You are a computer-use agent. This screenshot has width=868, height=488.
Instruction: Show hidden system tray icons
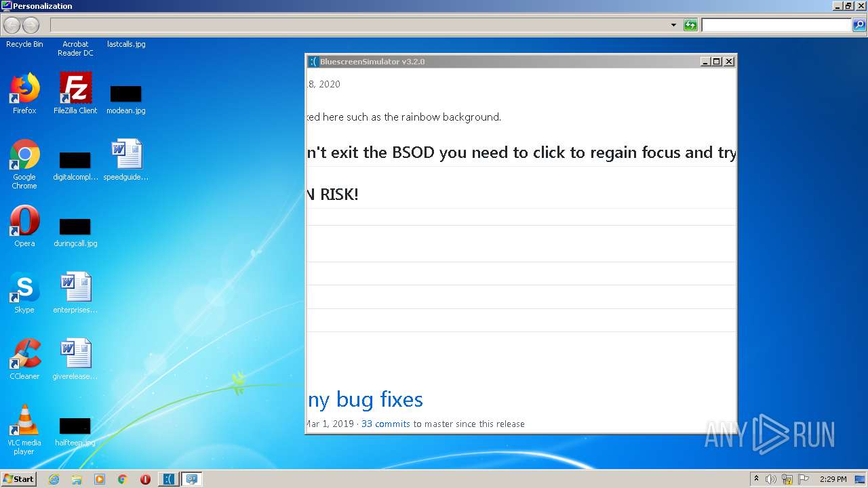pos(756,479)
